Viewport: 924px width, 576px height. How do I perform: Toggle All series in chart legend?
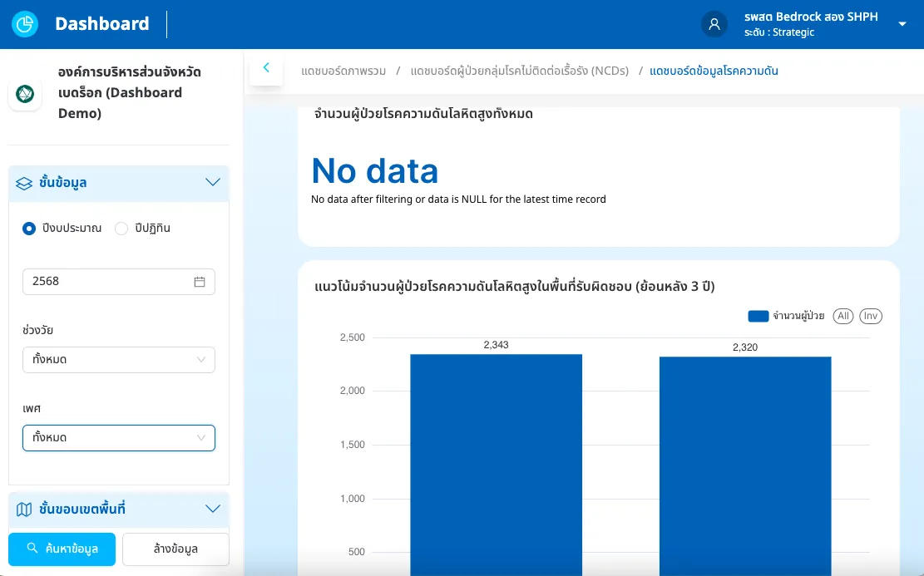coord(842,316)
